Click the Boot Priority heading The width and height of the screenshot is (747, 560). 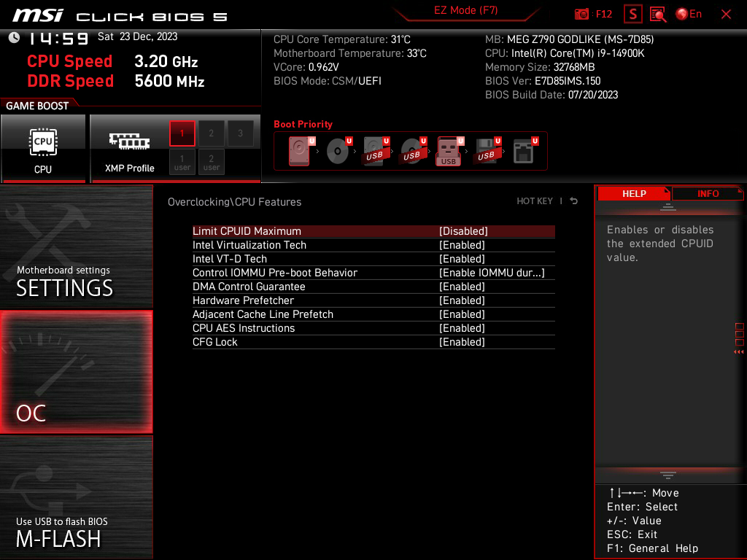tap(303, 124)
